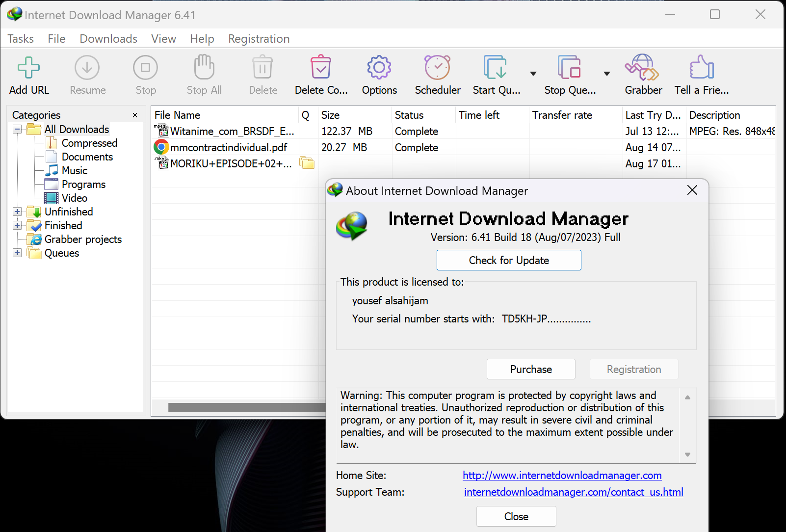
Task: Sort by Status column header
Action: (424, 115)
